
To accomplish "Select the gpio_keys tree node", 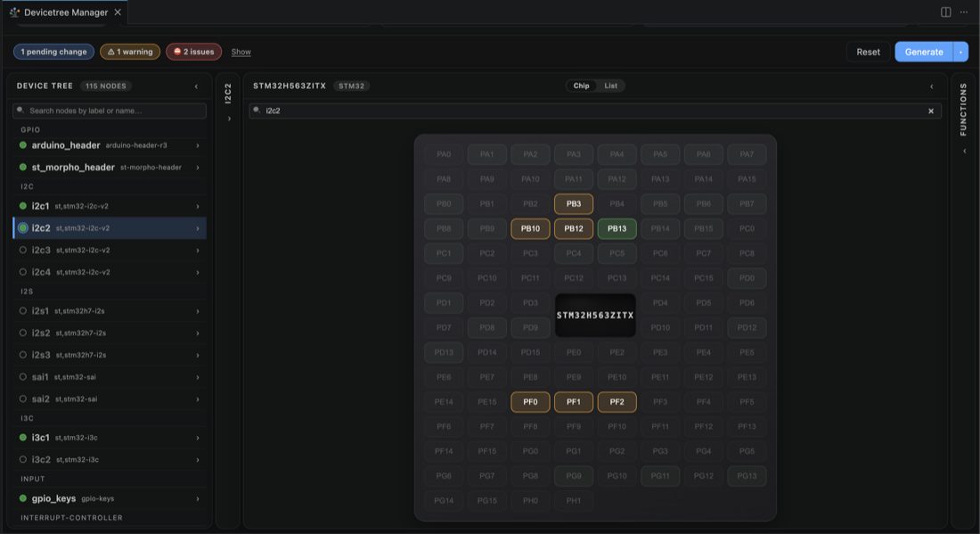I will [110, 499].
